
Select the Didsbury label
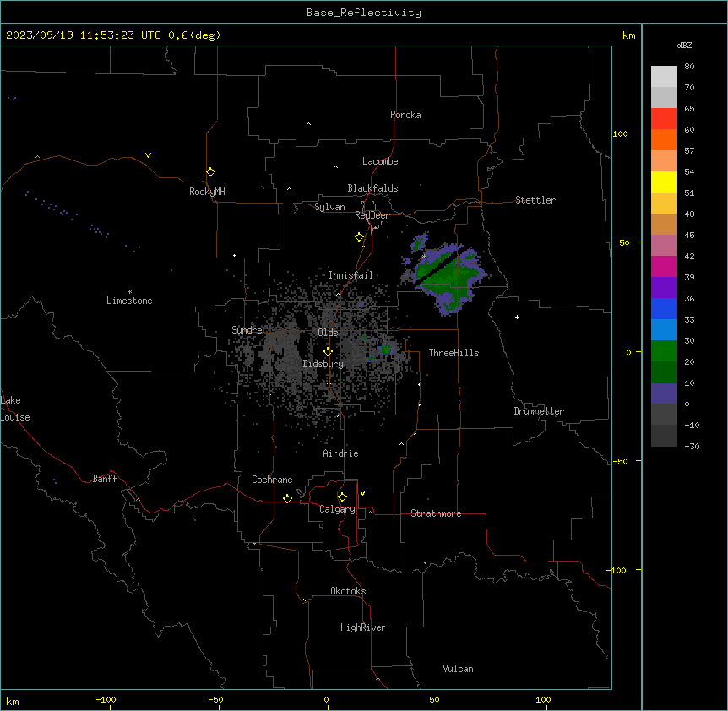click(323, 364)
